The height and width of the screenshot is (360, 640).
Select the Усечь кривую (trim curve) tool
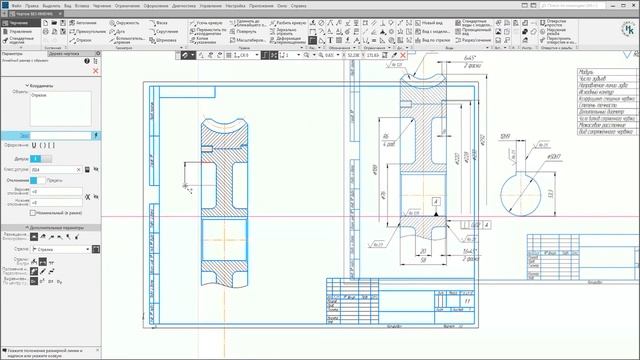click(206, 23)
